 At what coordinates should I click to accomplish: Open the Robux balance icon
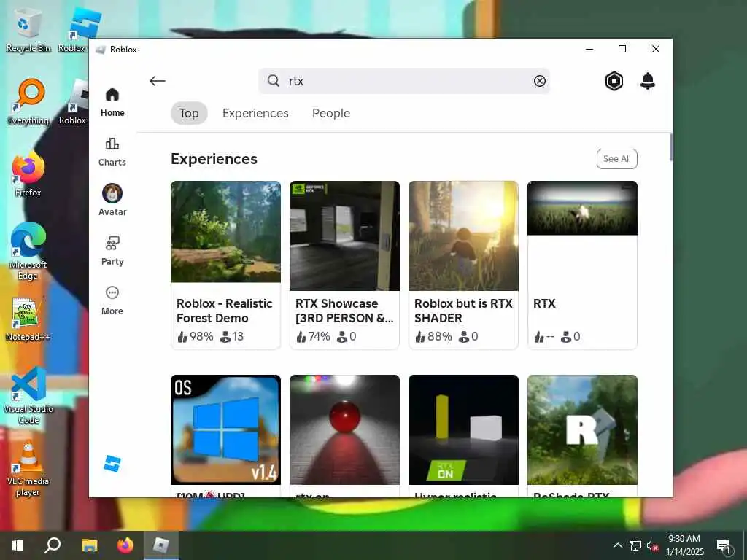(x=614, y=81)
